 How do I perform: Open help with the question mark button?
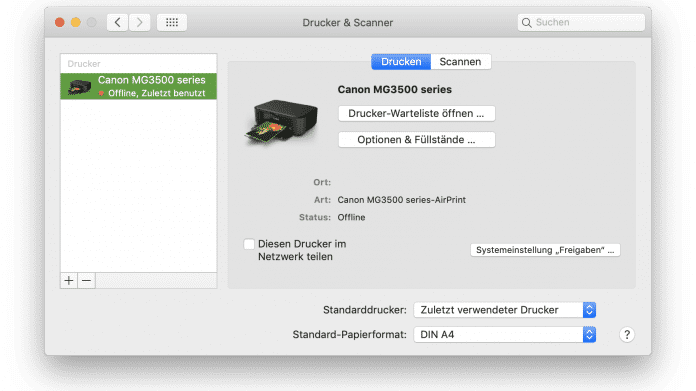coord(627,335)
